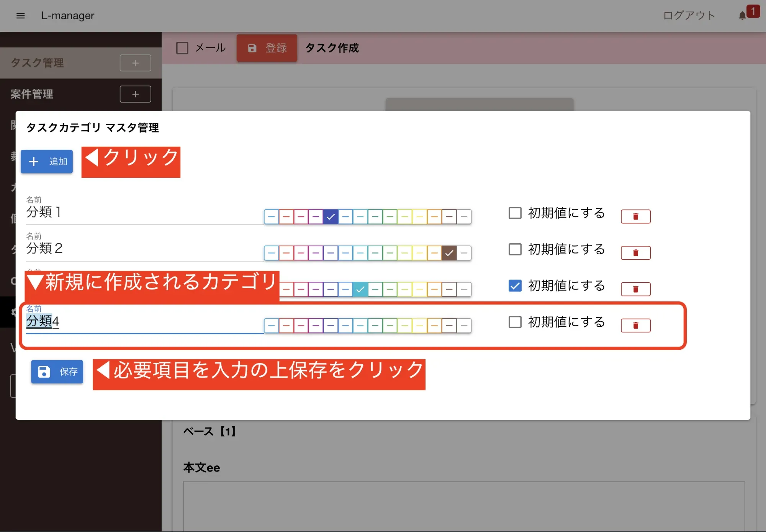Image resolution: width=766 pixels, height=532 pixels.
Task: Check 初期値にする for 分類 1
Action: (515, 213)
